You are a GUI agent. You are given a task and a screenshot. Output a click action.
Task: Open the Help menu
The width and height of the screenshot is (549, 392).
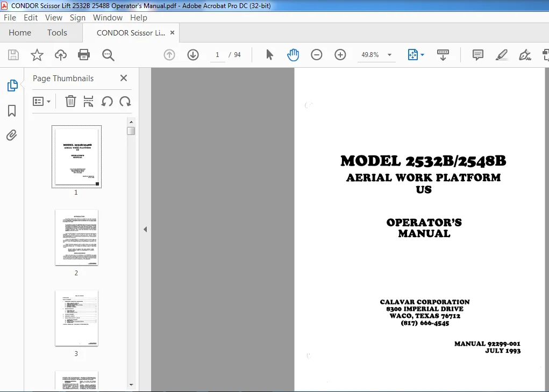pos(139,18)
